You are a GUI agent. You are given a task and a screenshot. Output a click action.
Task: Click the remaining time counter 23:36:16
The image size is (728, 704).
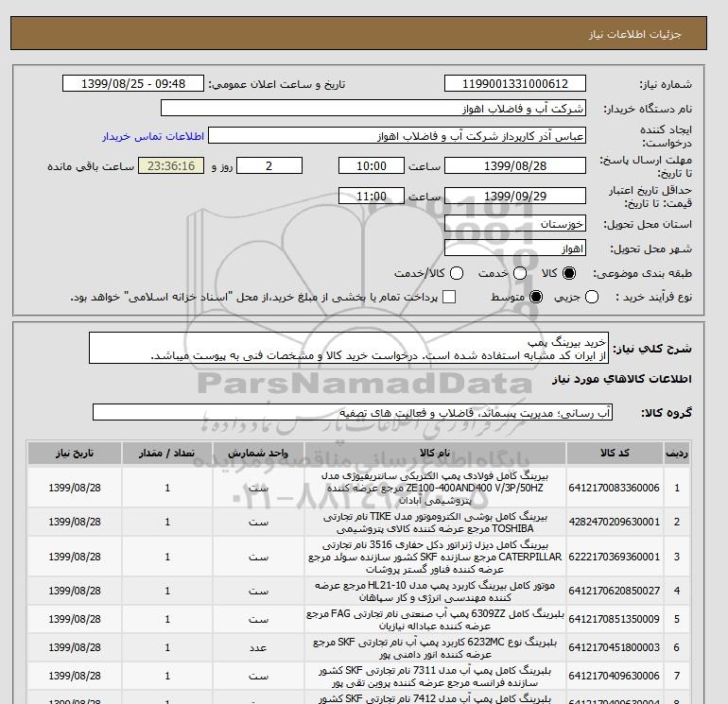pos(171,165)
